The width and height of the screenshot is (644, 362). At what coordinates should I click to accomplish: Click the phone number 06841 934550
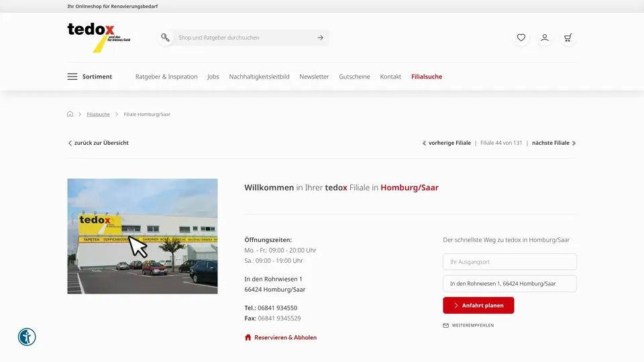click(277, 308)
